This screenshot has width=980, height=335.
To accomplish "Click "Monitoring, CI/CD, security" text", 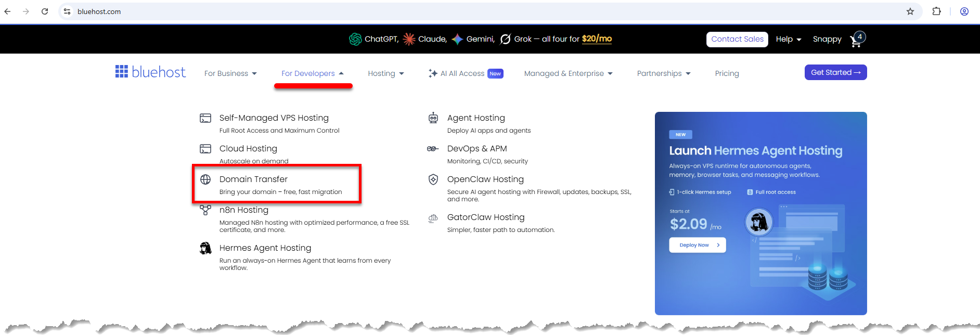I will coord(487,161).
